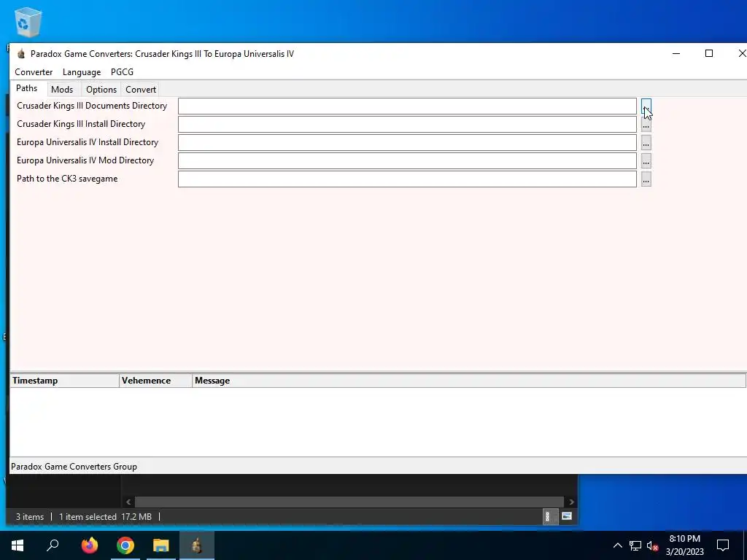Click '1 item selected 17.2 MB' status text
The width and height of the screenshot is (747, 560).
(105, 517)
